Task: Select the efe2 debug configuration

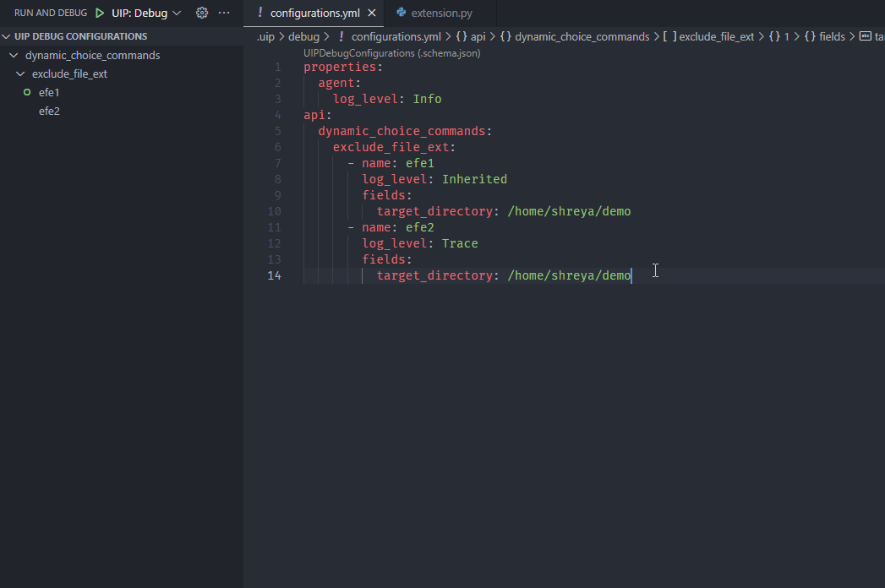Action: (49, 111)
